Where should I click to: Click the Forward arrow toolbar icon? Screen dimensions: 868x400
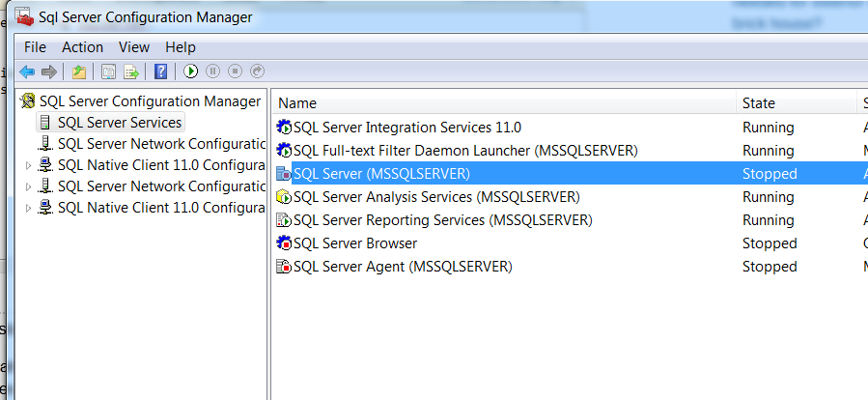point(49,71)
